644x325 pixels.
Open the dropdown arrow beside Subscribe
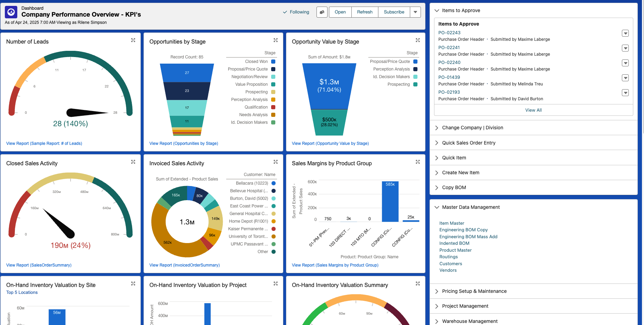click(x=415, y=12)
